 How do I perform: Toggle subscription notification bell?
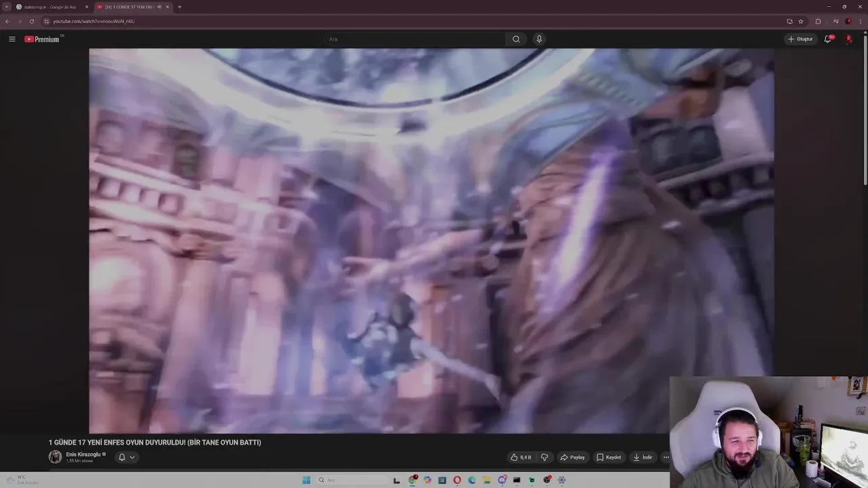122,457
